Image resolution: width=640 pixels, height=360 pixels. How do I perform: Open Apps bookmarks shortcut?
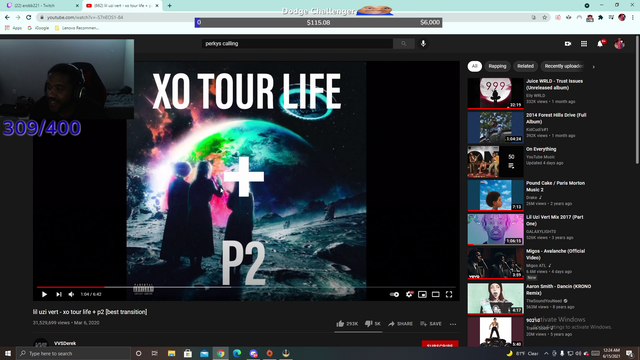tap(13, 28)
